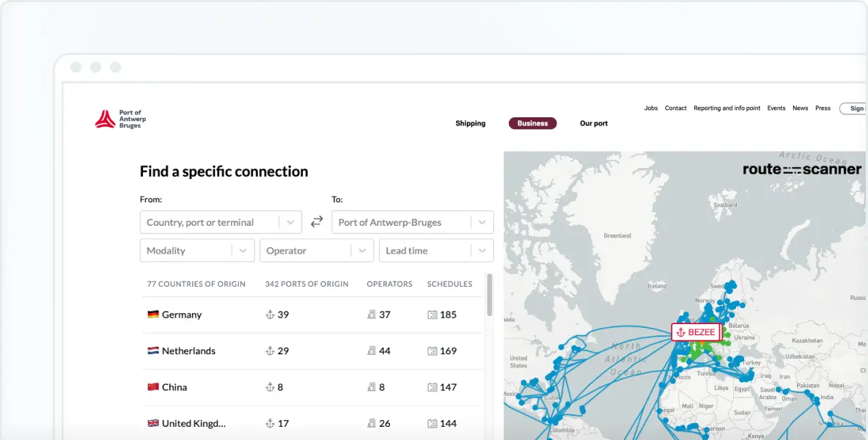The width and height of the screenshot is (868, 440).
Task: Select the Business navigation tab
Action: (x=532, y=123)
